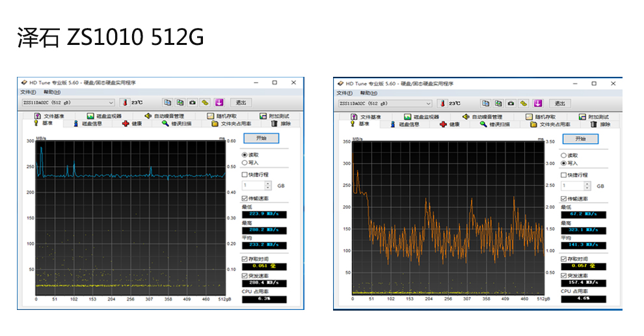Select 写入 radio in orange-graph window

tap(563, 163)
